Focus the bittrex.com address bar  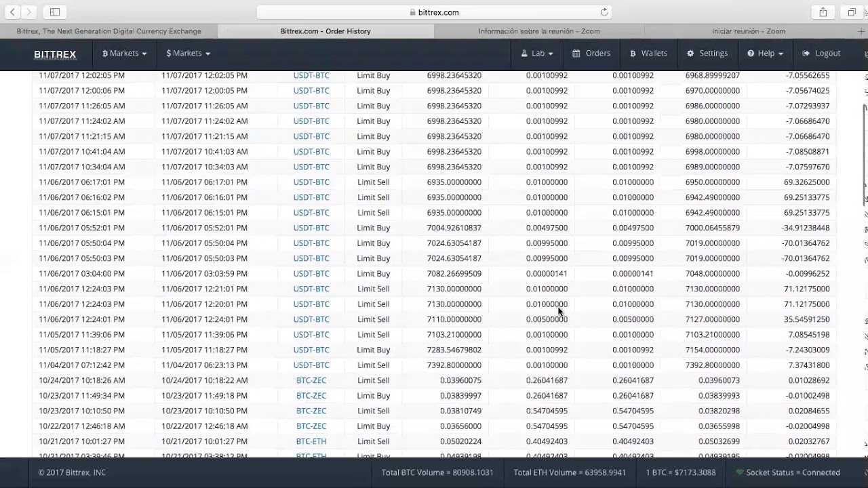[x=434, y=12]
